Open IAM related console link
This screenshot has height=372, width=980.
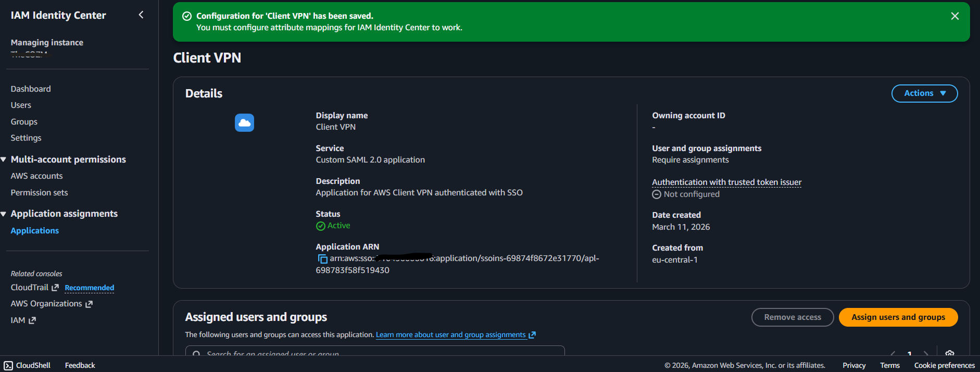18,320
